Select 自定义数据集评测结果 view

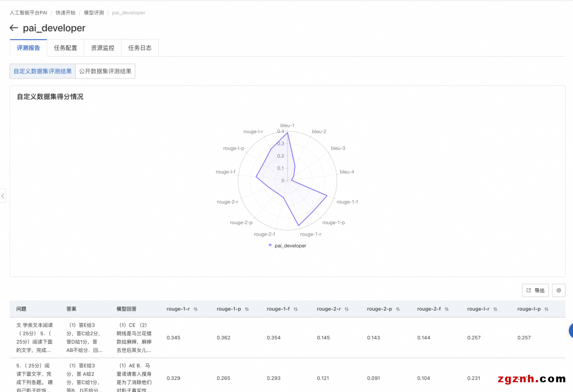(x=42, y=72)
